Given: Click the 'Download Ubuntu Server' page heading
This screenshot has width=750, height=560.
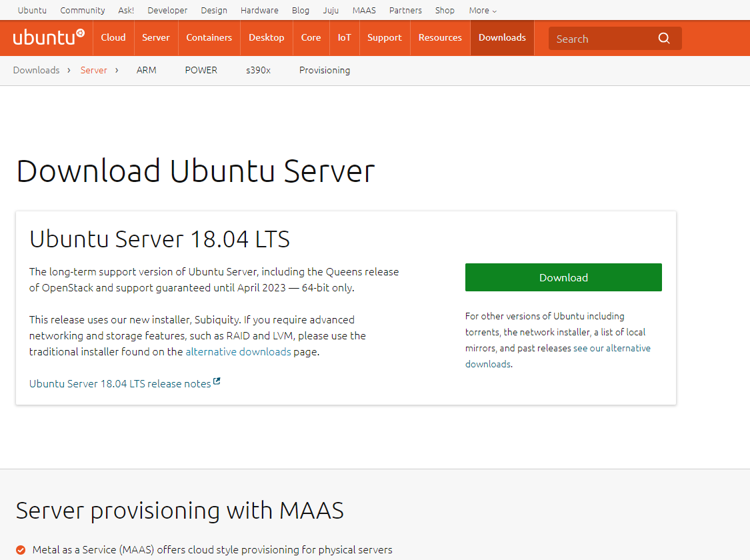Looking at the screenshot, I should (195, 171).
